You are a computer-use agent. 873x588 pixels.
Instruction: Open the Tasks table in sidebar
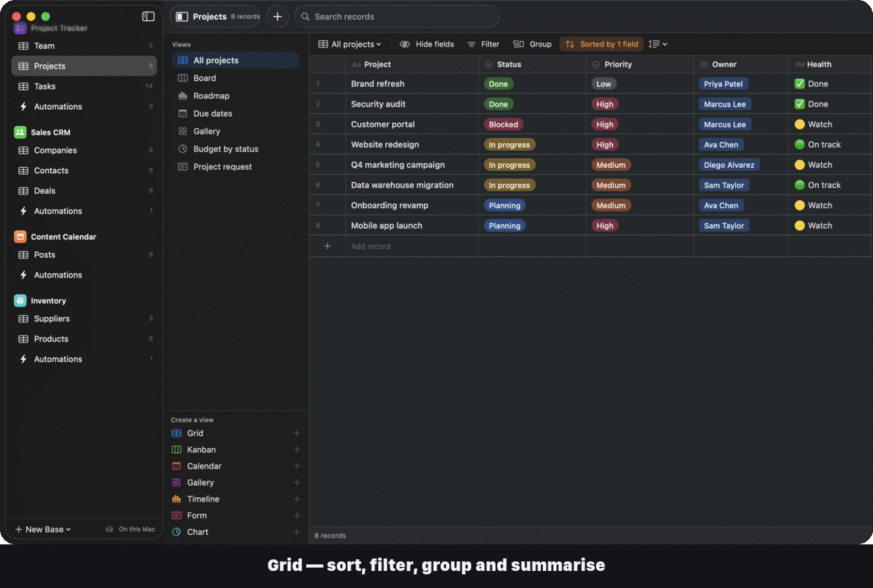click(x=84, y=86)
